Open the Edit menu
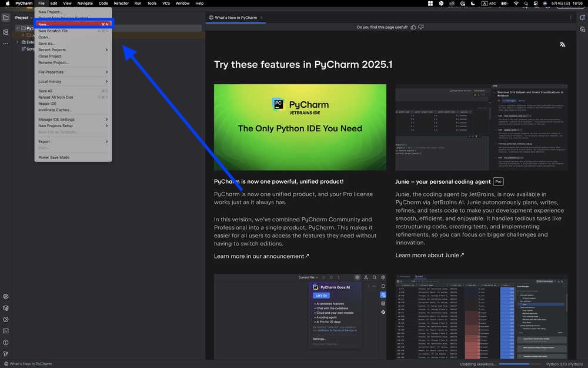This screenshot has height=368, width=588. click(54, 4)
